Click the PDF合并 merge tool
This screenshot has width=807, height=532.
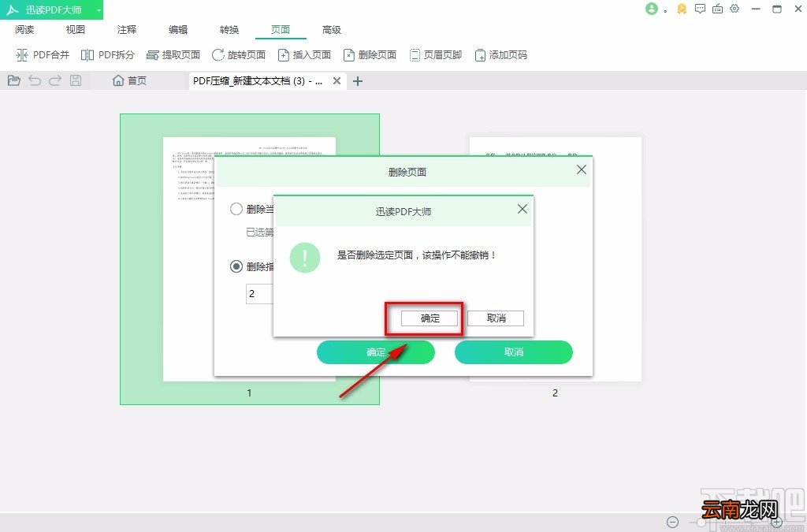pyautogui.click(x=43, y=54)
